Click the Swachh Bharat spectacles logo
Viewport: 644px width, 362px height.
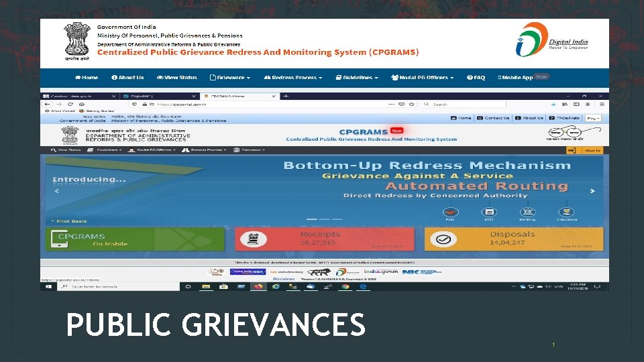coord(574,134)
